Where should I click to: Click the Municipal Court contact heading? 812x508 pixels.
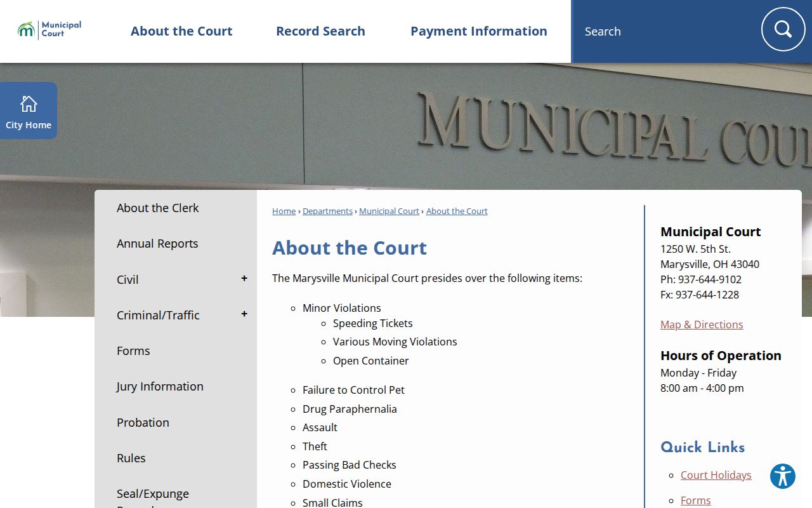point(710,232)
